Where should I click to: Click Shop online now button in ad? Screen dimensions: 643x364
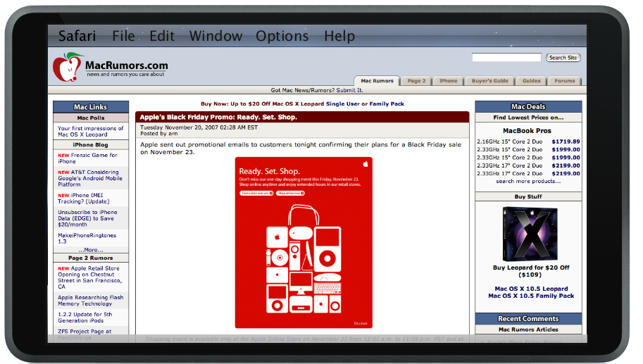click(x=290, y=193)
